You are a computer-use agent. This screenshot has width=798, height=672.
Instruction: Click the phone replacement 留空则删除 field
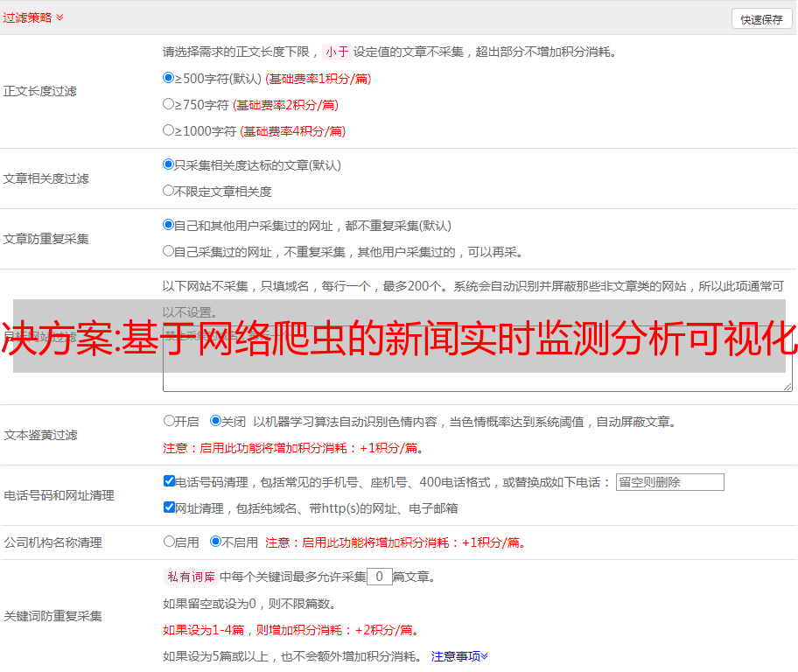coord(669,482)
